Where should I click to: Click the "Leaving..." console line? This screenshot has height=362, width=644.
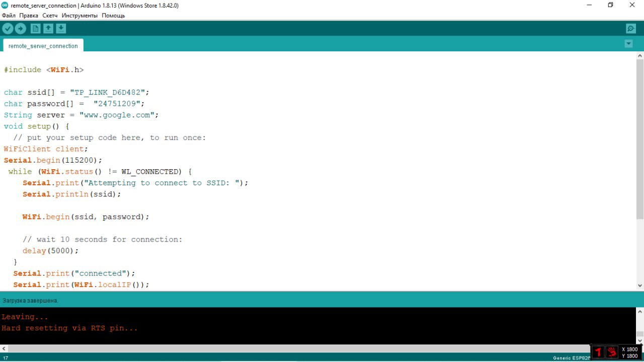click(x=25, y=317)
